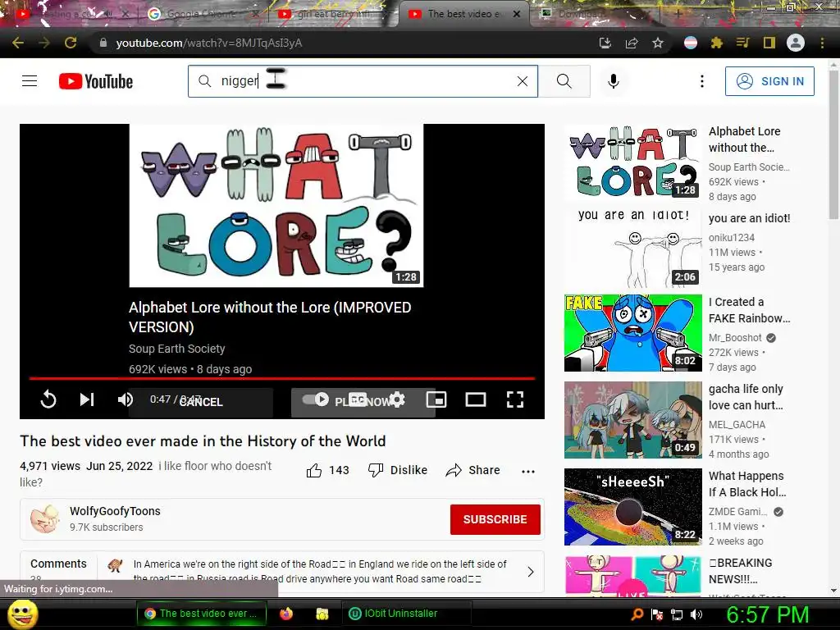Go back with browser back arrow
840x630 pixels.
point(18,43)
